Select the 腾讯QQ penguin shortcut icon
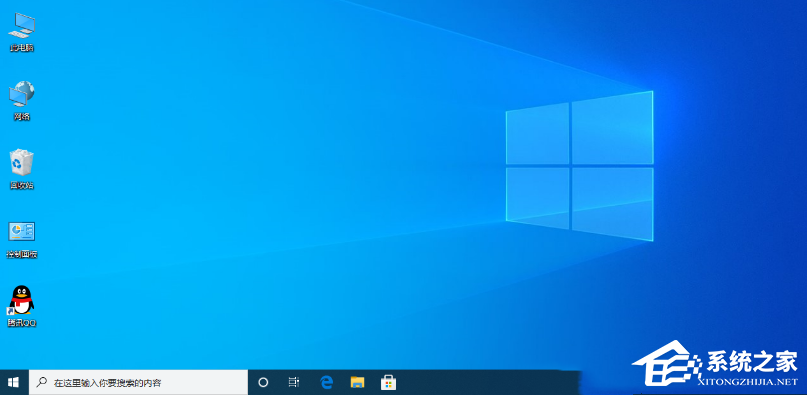Screen dimensions: 807x395 point(21,300)
